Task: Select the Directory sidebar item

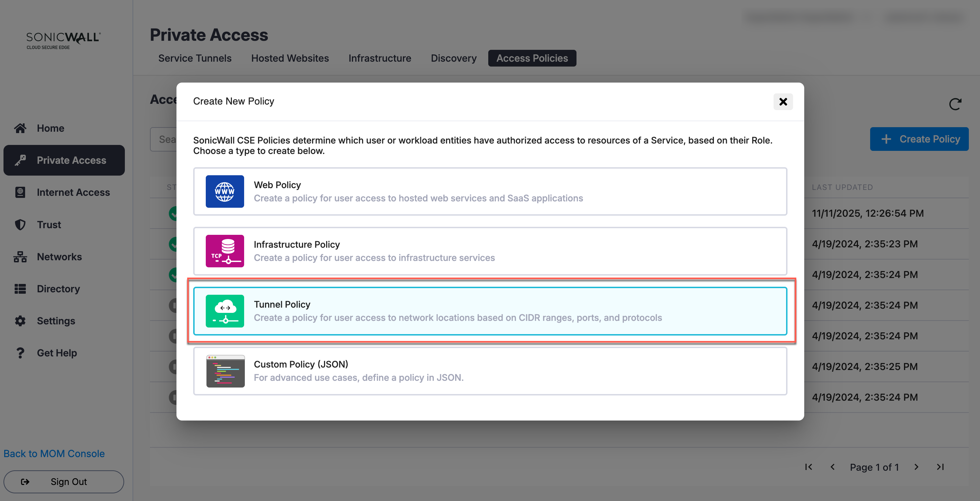Action: coord(58,289)
